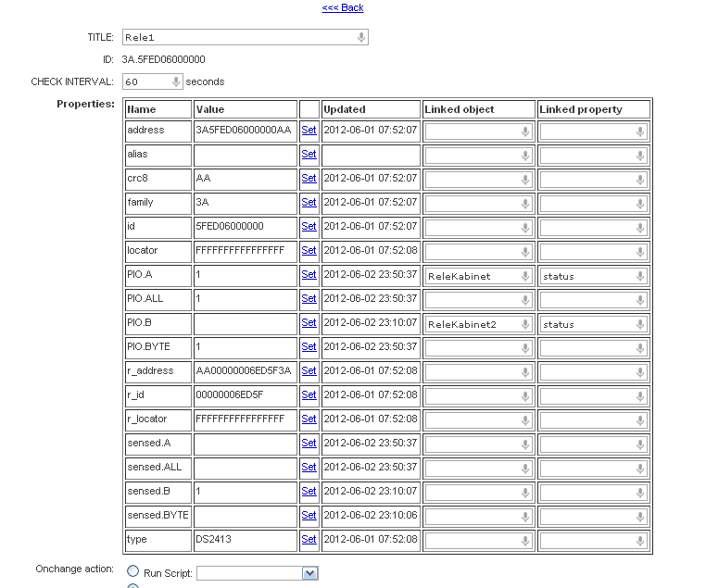Screen dimensions: 706x588
Task: Click microphone in sensed.B row Linked property
Action: (x=640, y=493)
